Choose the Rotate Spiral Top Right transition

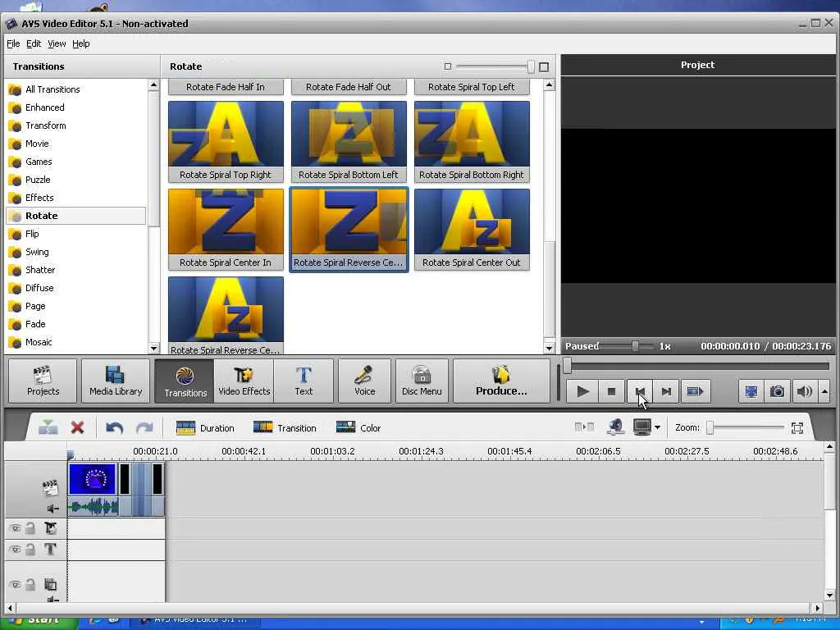click(226, 141)
